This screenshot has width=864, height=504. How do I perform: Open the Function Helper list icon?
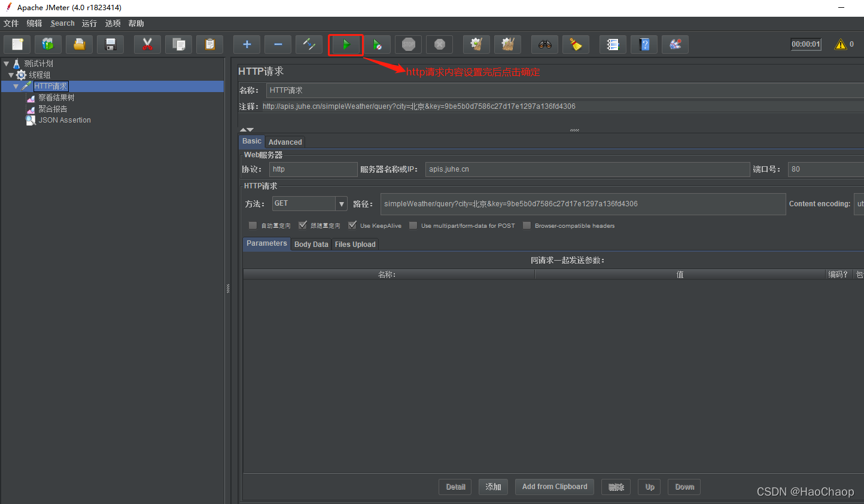613,44
